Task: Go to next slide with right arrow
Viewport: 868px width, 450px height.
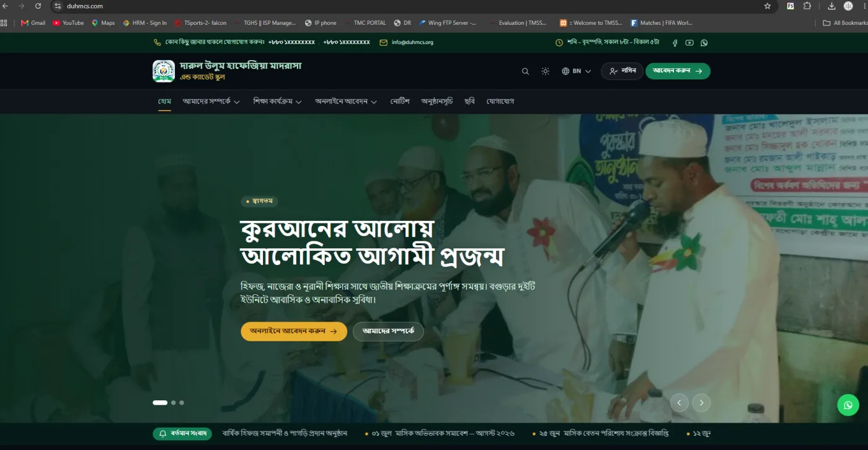Action: (701, 403)
